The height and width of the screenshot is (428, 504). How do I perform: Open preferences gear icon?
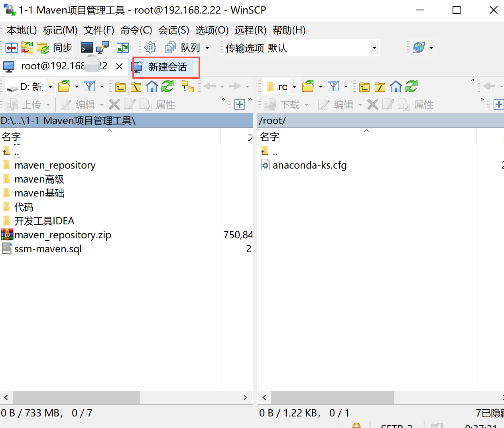[x=150, y=48]
